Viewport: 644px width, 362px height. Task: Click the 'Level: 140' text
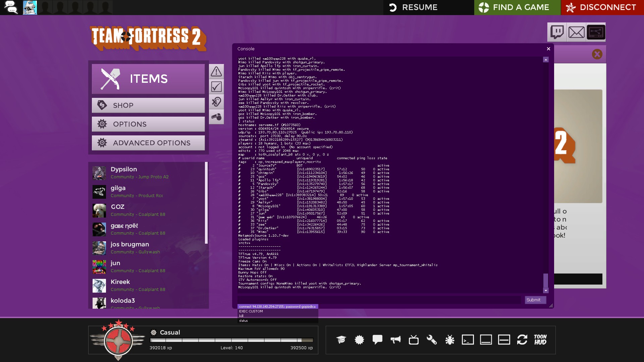point(231,348)
